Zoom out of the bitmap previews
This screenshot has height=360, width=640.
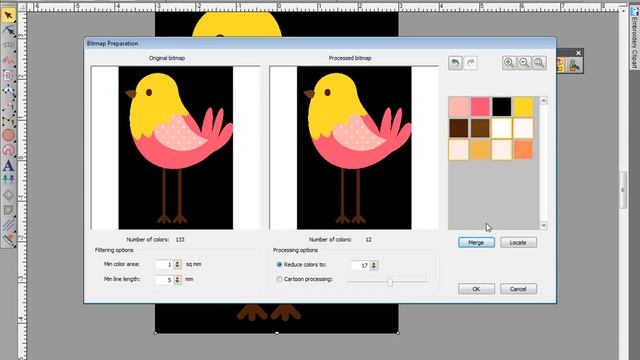(524, 63)
